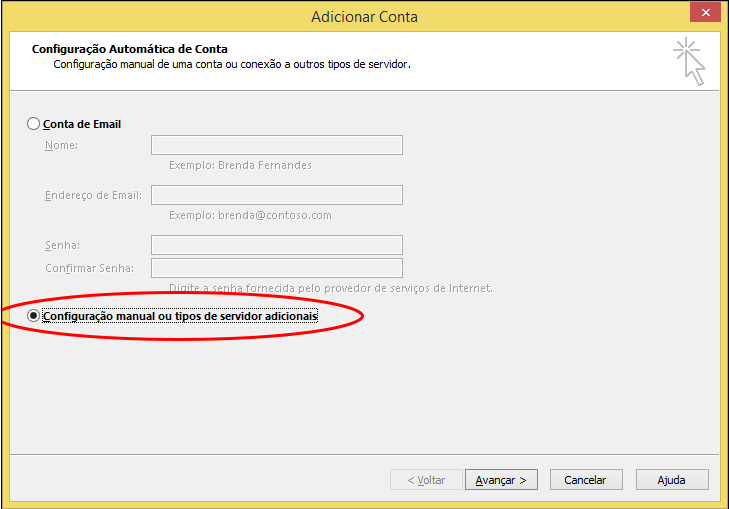This screenshot has height=509, width=729.
Task: Close the Adicionar Conta dialog window
Action: [705, 13]
